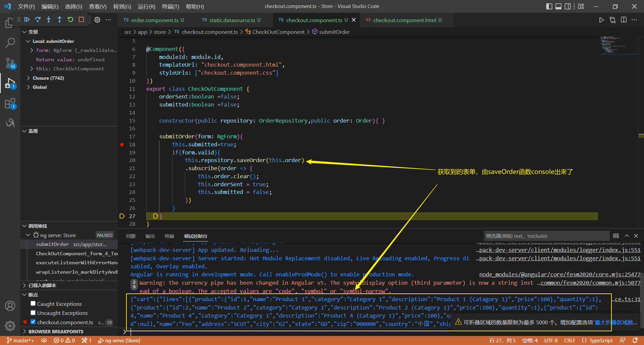644x345 pixels.
Task: Focus the debug console filter field
Action: click(546, 236)
